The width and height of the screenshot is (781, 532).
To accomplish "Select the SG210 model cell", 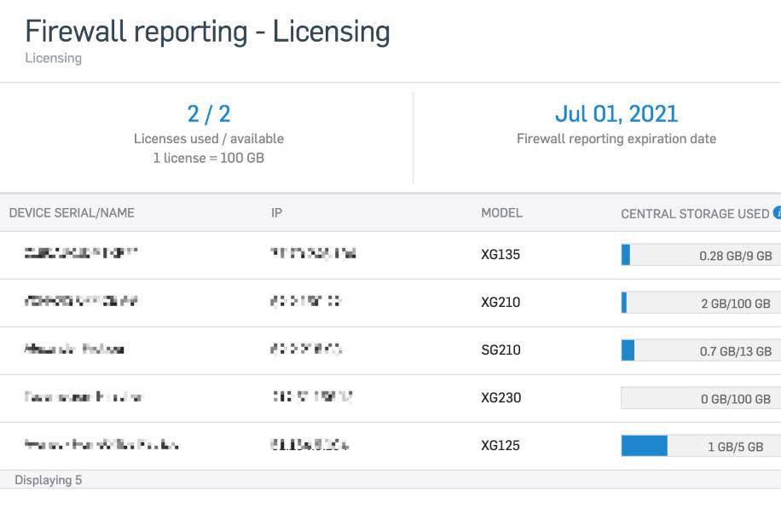I will 500,350.
